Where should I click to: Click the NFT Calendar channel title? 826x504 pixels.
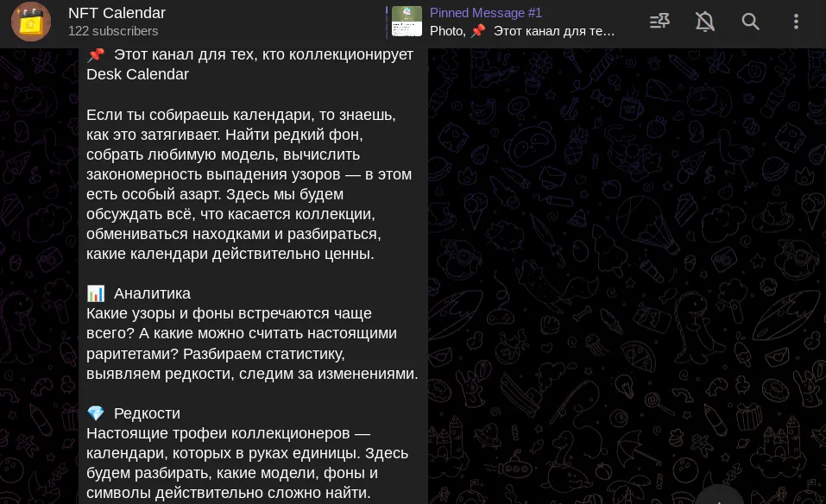pos(117,13)
